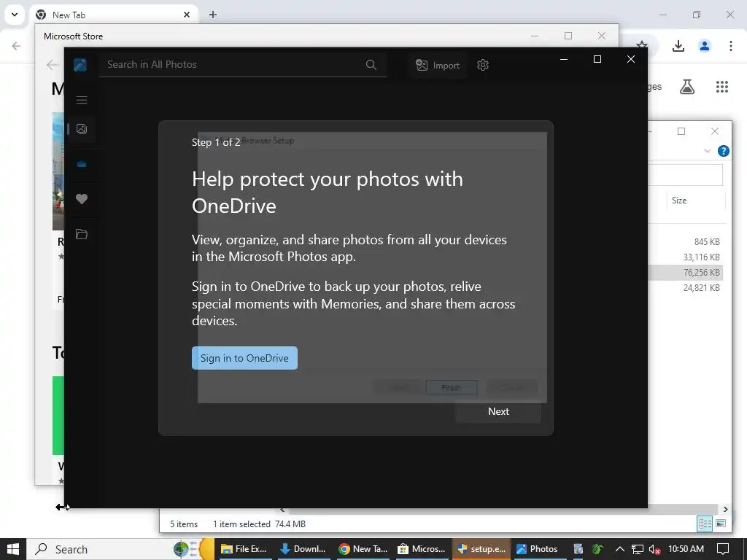Viewport: 747px width, 560px height.
Task: Switch to Downloads taskbar item
Action: pyautogui.click(x=303, y=549)
